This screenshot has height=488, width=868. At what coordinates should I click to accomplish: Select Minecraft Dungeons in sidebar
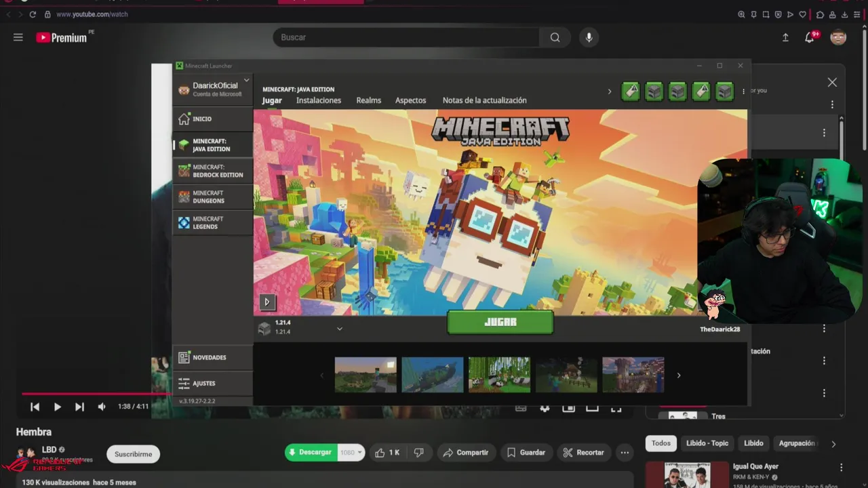tap(212, 197)
